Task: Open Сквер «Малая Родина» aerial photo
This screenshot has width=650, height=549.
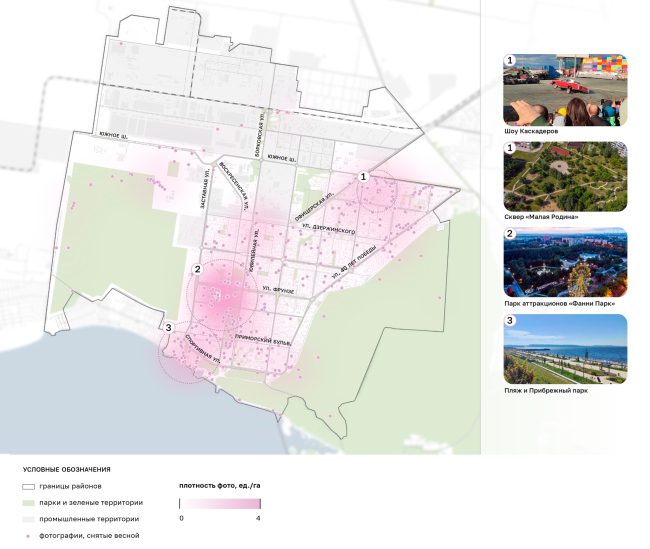Action: tap(565, 175)
